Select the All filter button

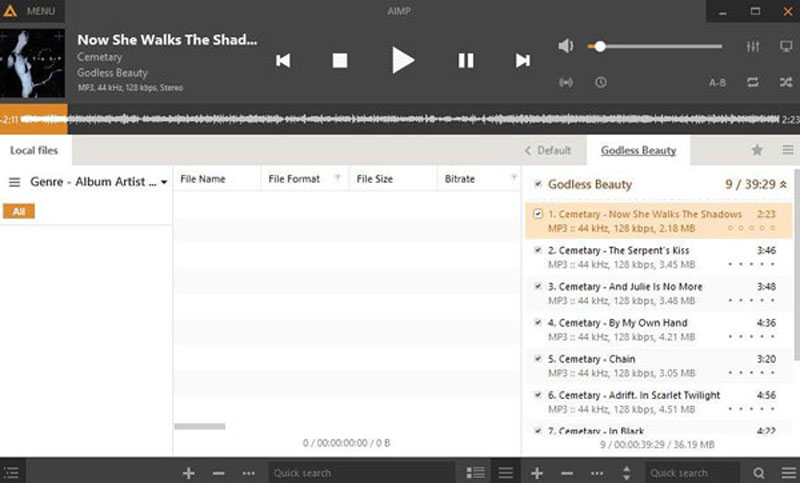[19, 212]
